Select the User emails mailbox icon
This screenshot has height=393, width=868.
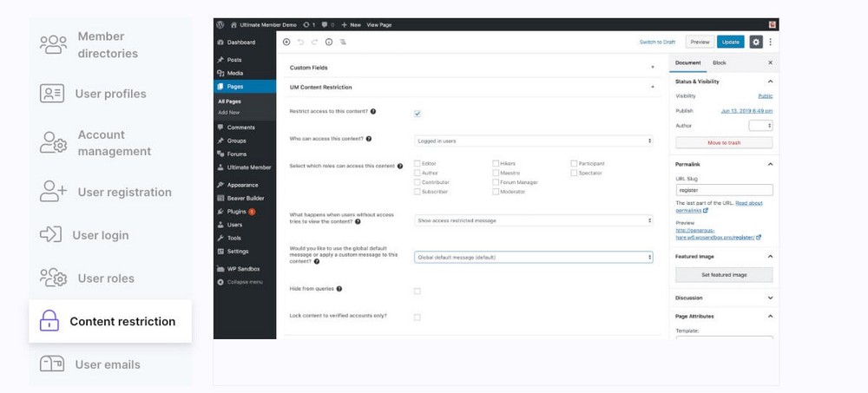coord(52,364)
